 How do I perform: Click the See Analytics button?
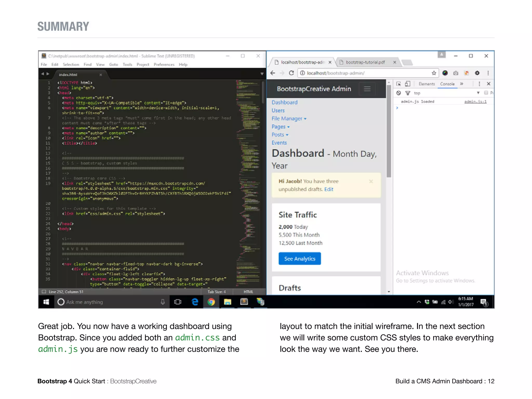(300, 259)
